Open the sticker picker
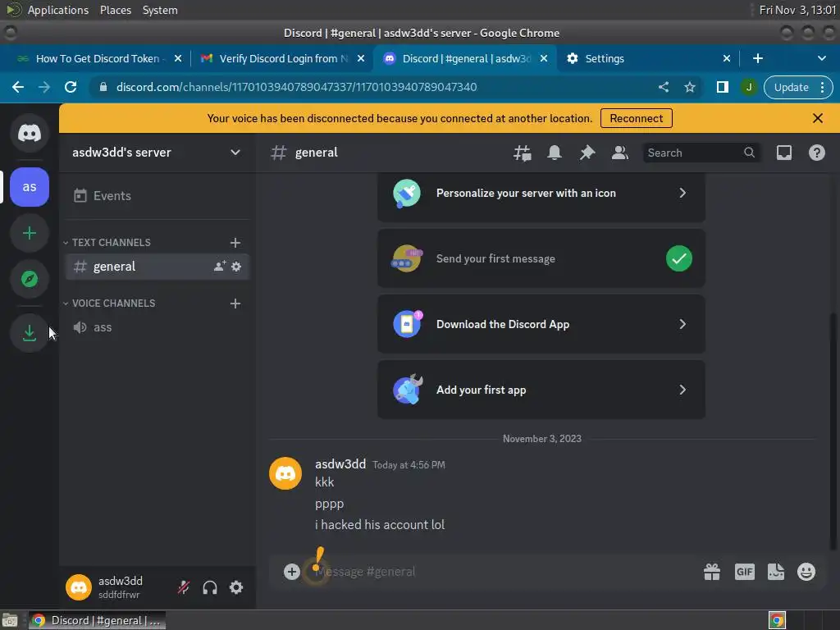 pyautogui.click(x=776, y=572)
